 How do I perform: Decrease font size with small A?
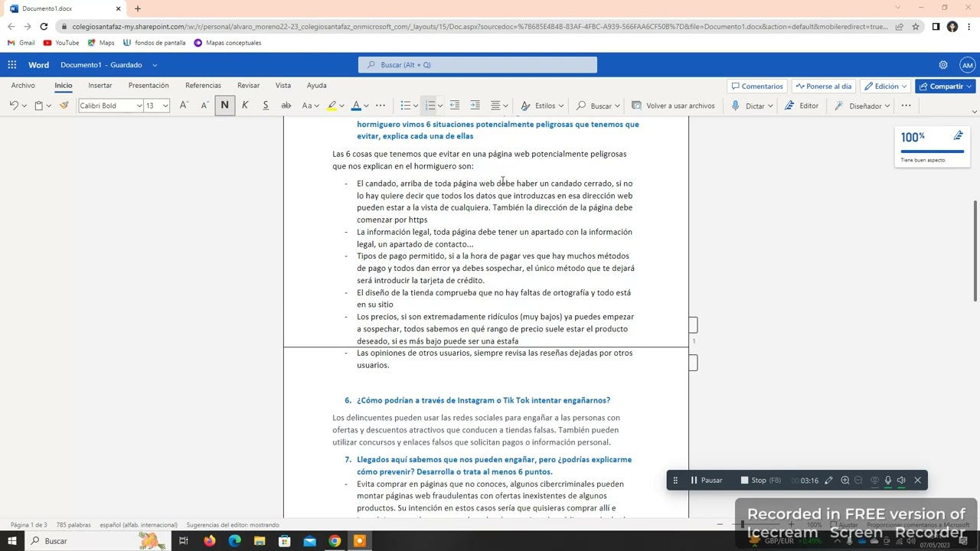(204, 106)
